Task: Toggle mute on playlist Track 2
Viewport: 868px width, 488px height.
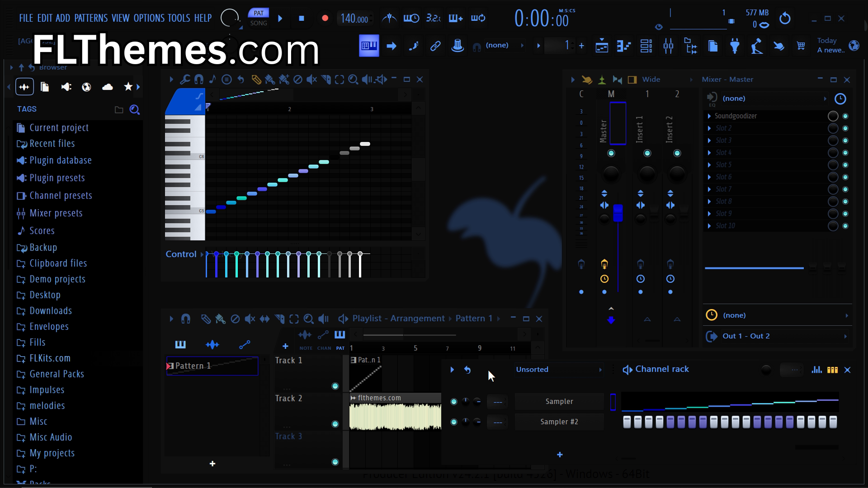Action: tap(335, 424)
